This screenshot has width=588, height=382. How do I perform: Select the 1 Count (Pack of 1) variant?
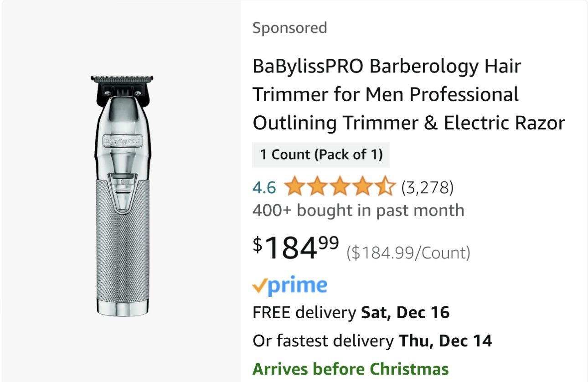tap(320, 155)
